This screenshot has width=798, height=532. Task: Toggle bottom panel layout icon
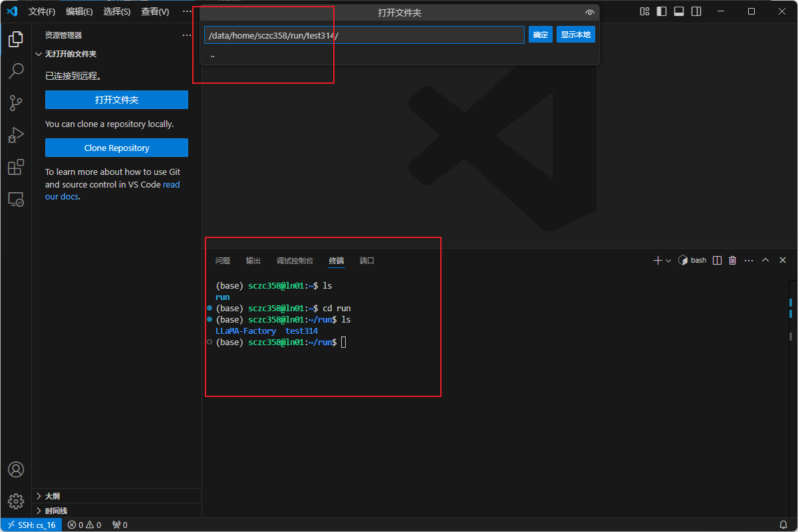[679, 11]
